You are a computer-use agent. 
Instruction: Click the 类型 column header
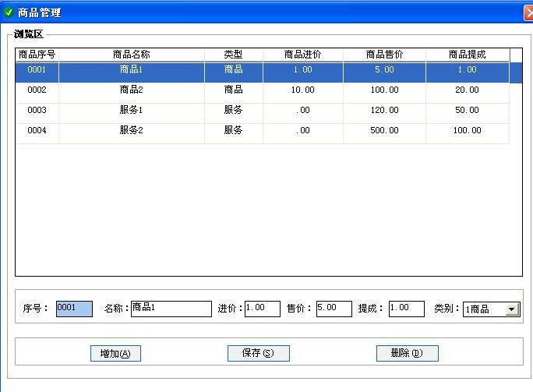tap(234, 55)
